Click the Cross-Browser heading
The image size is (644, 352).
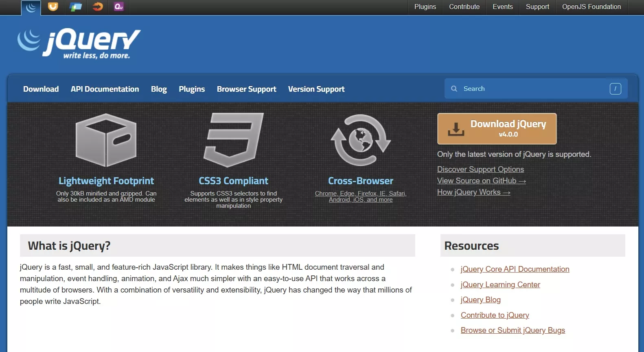[361, 181]
